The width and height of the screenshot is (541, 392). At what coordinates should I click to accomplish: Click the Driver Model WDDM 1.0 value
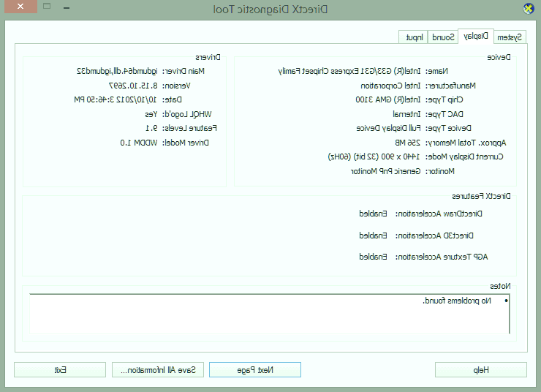pyautogui.click(x=135, y=143)
